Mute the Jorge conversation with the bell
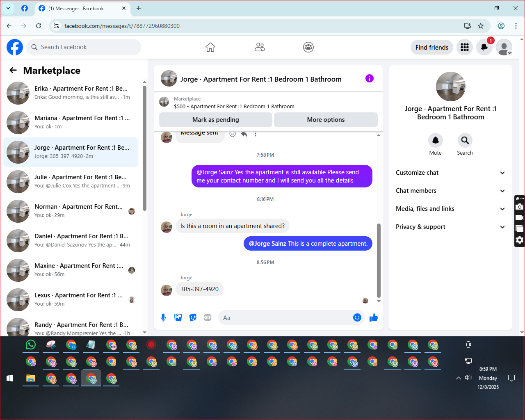Screen dimensions: 525x420 (x=436, y=140)
